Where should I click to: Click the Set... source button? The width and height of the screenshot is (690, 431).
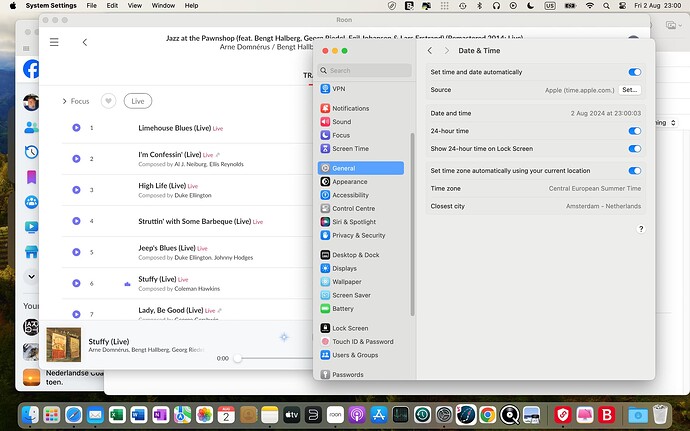[x=630, y=90]
